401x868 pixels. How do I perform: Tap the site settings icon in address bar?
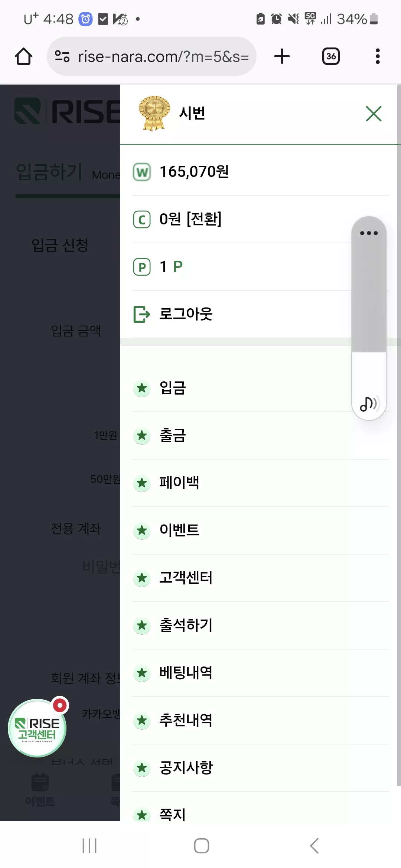62,56
